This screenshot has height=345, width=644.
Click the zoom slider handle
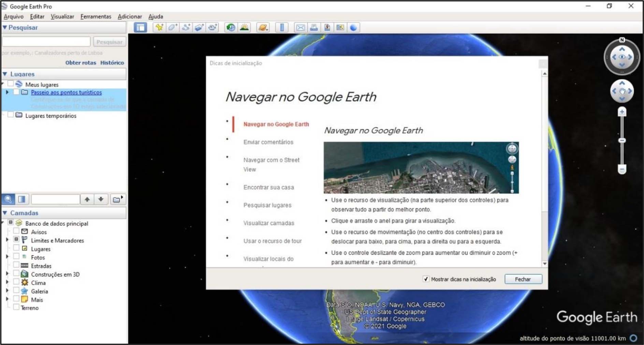click(622, 140)
